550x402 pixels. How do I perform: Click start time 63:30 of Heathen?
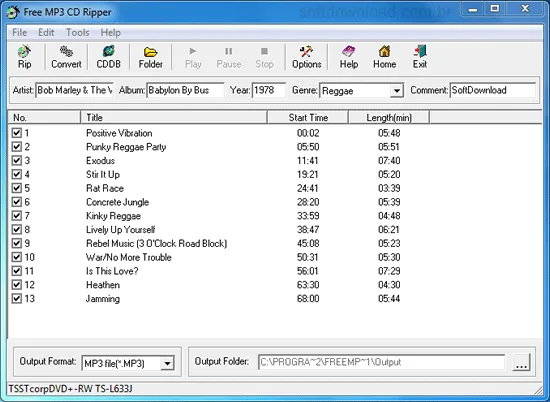[308, 285]
